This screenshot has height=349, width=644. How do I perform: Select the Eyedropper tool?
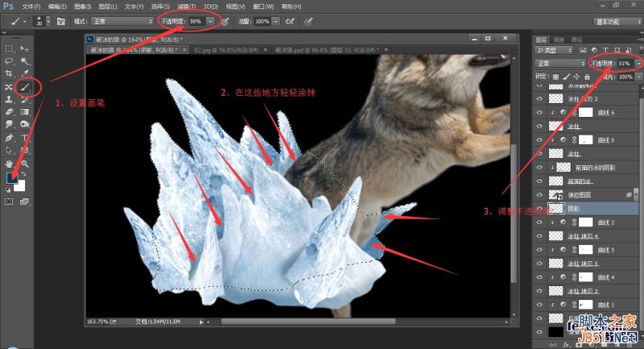[x=25, y=74]
